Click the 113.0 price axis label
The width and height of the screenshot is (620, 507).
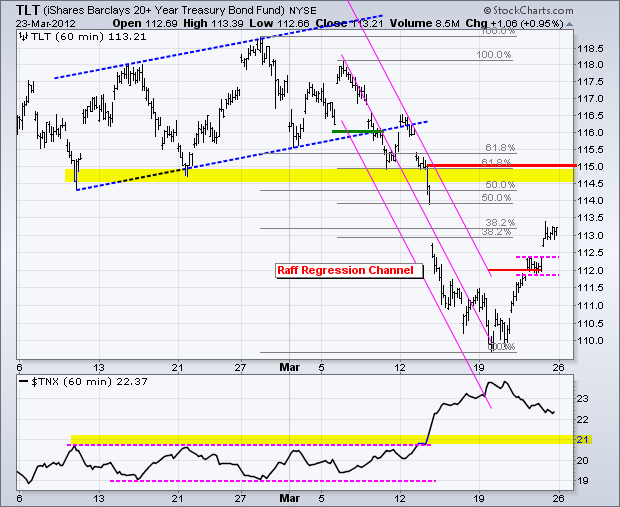coord(590,236)
